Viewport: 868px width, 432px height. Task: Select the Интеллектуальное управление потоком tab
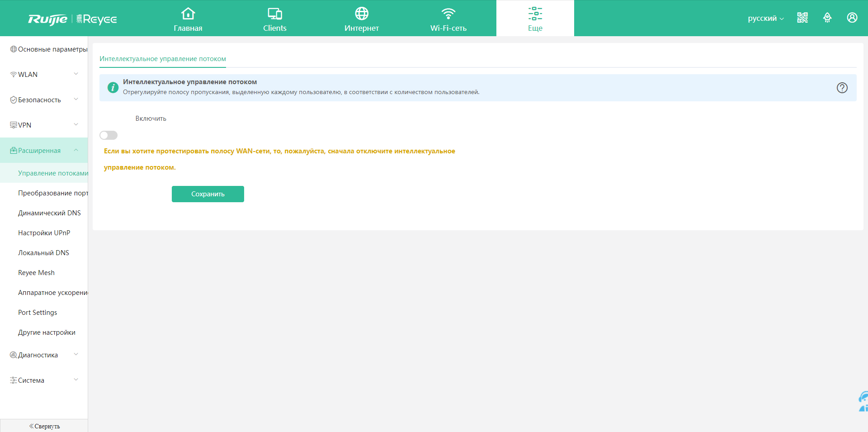[x=163, y=59]
